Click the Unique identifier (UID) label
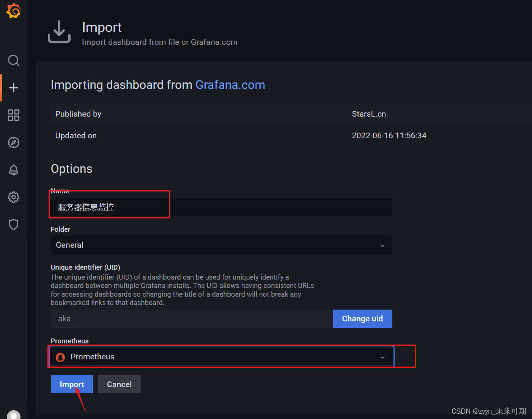This screenshot has height=419, width=532. click(85, 267)
